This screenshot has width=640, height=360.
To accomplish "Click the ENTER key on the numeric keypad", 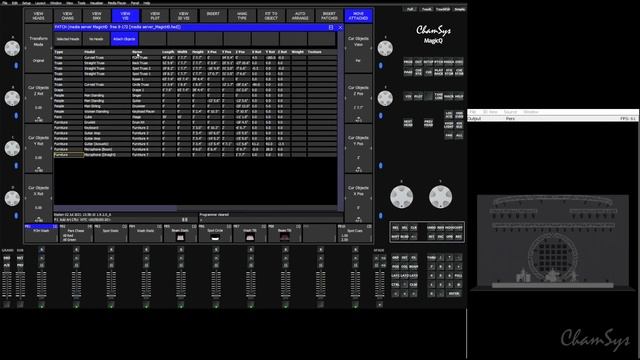I will point(454,293).
